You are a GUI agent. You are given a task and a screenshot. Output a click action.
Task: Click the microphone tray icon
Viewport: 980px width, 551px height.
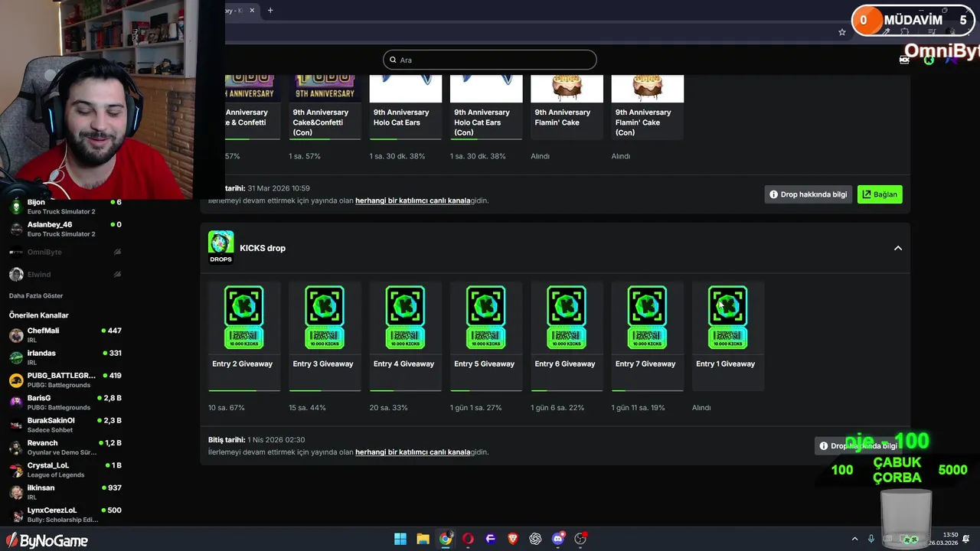[x=871, y=539]
